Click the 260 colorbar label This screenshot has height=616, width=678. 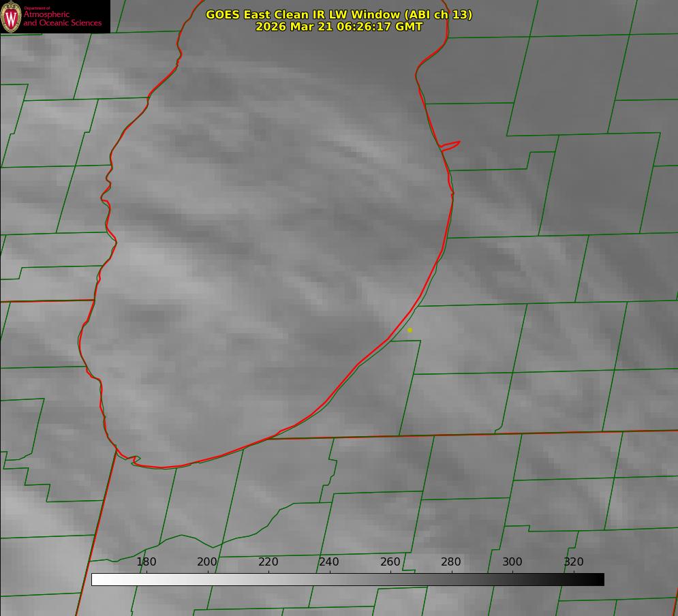(x=390, y=561)
